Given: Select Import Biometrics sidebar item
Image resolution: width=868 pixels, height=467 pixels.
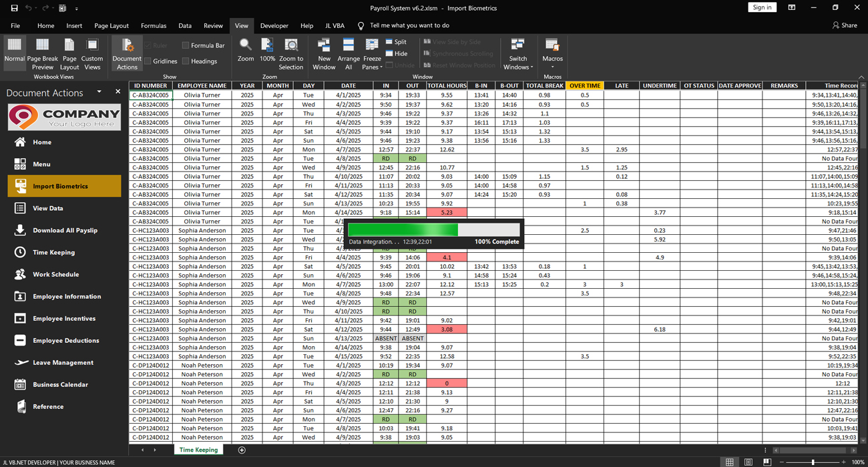Looking at the screenshot, I should pyautogui.click(x=64, y=186).
